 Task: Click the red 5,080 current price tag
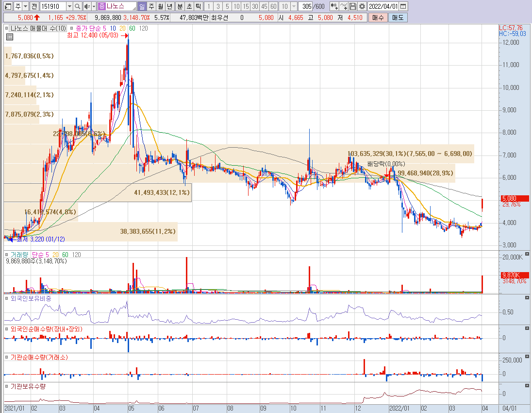515,198
